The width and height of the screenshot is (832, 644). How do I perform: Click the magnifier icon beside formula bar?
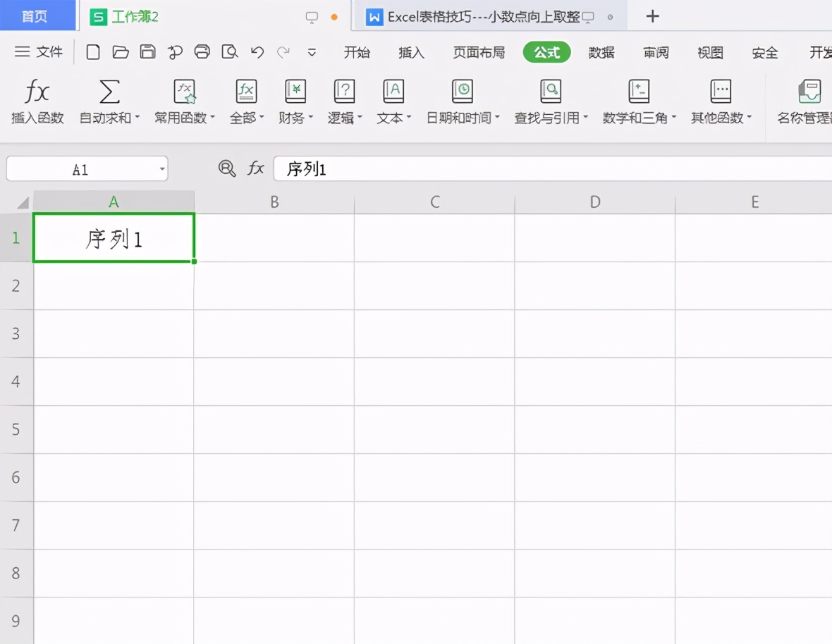pos(227,168)
